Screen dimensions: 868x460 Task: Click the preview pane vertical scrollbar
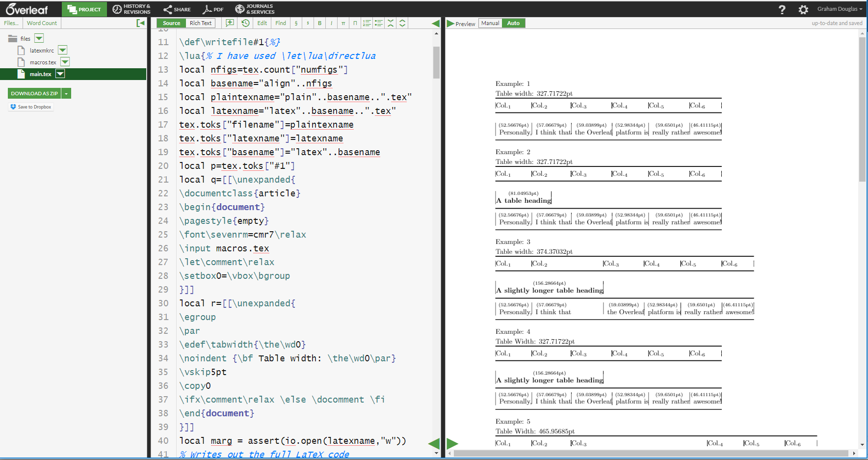tap(862, 108)
